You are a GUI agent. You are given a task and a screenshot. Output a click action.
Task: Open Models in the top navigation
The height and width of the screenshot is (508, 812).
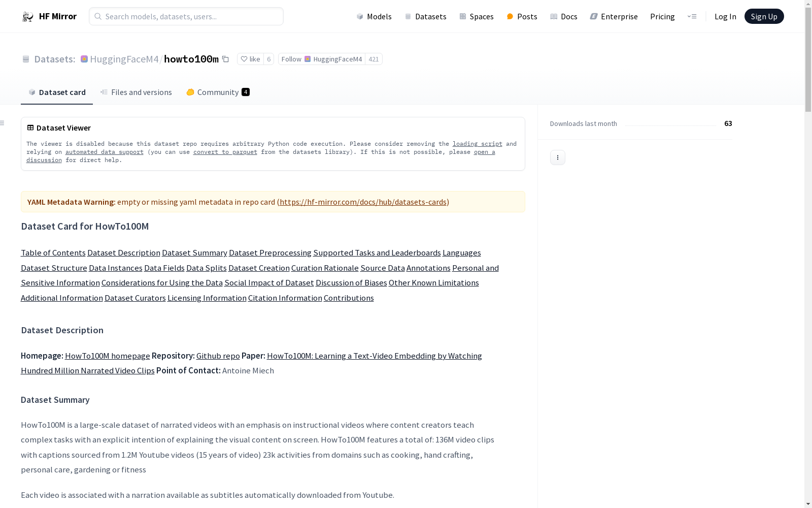(374, 17)
